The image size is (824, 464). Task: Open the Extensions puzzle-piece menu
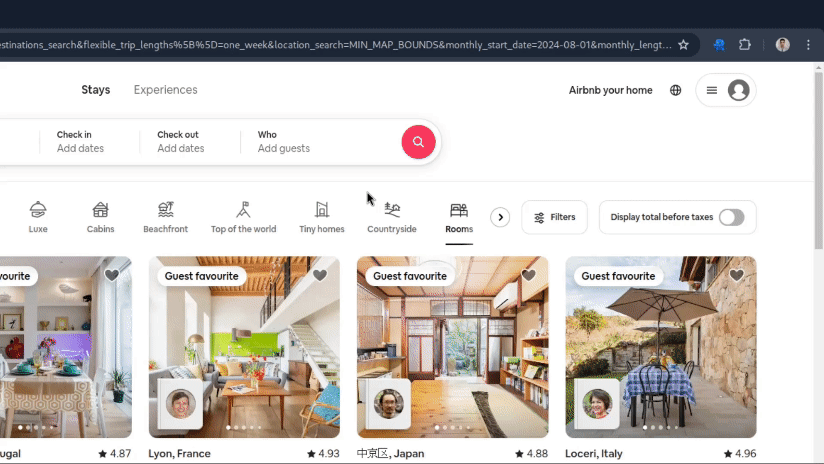[745, 45]
